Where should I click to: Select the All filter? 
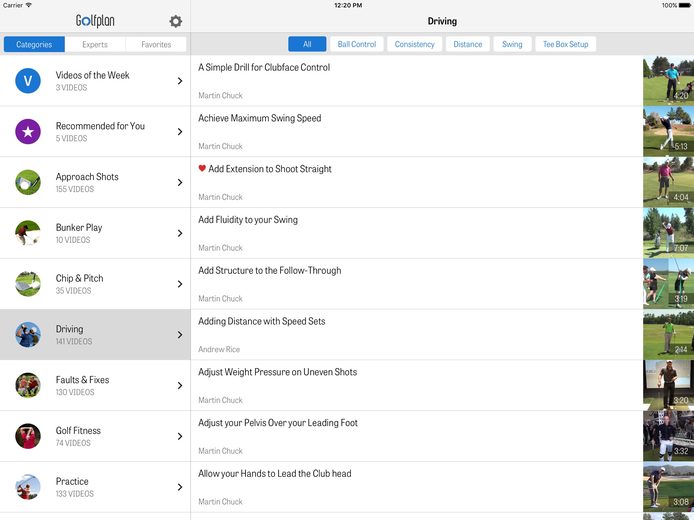(307, 44)
